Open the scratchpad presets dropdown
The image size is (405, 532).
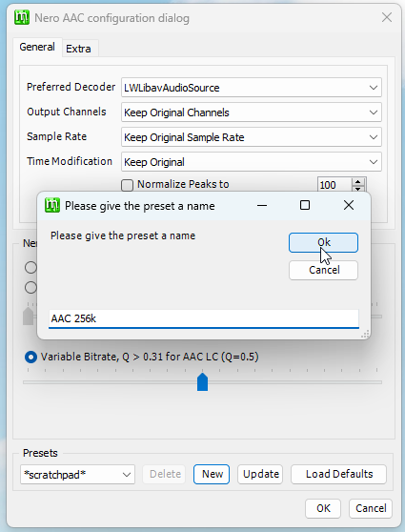tap(78, 475)
